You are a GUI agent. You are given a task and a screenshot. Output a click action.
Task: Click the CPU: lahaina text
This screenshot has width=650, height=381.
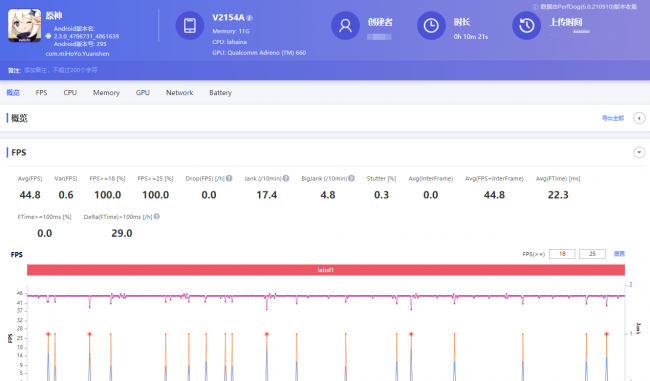[x=229, y=42]
